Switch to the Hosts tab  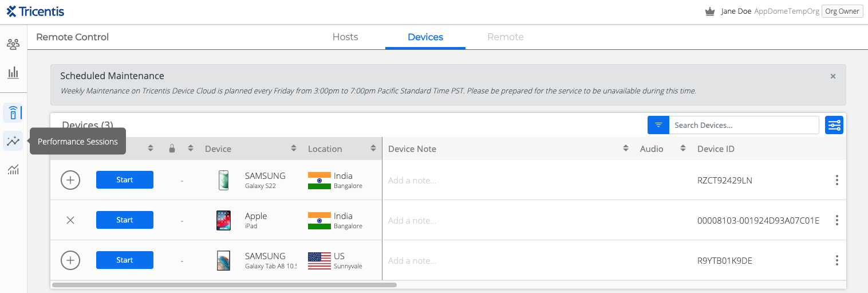coord(345,37)
